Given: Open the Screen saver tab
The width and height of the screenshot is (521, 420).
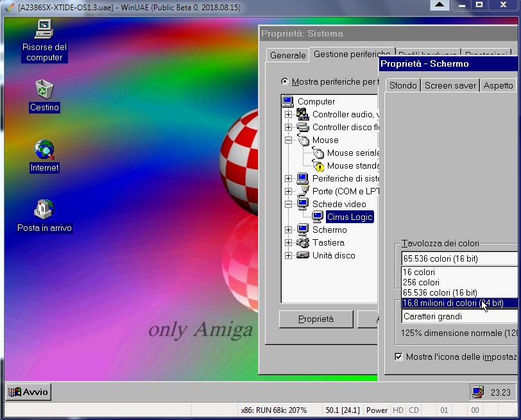Looking at the screenshot, I should coord(450,85).
